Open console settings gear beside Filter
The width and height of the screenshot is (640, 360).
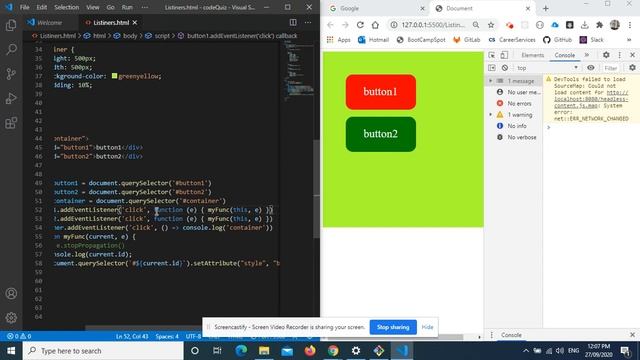click(x=632, y=68)
